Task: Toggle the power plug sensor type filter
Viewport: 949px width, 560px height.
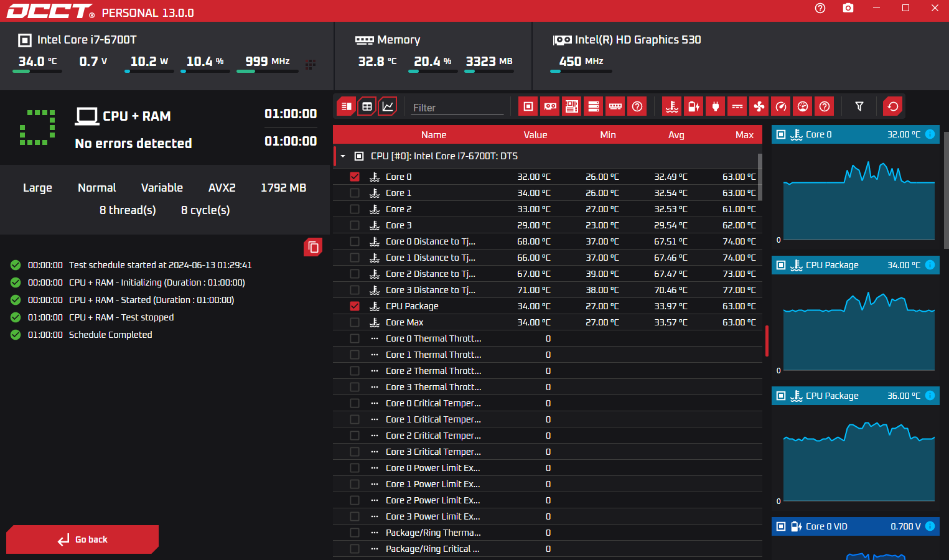Action: pos(716,106)
